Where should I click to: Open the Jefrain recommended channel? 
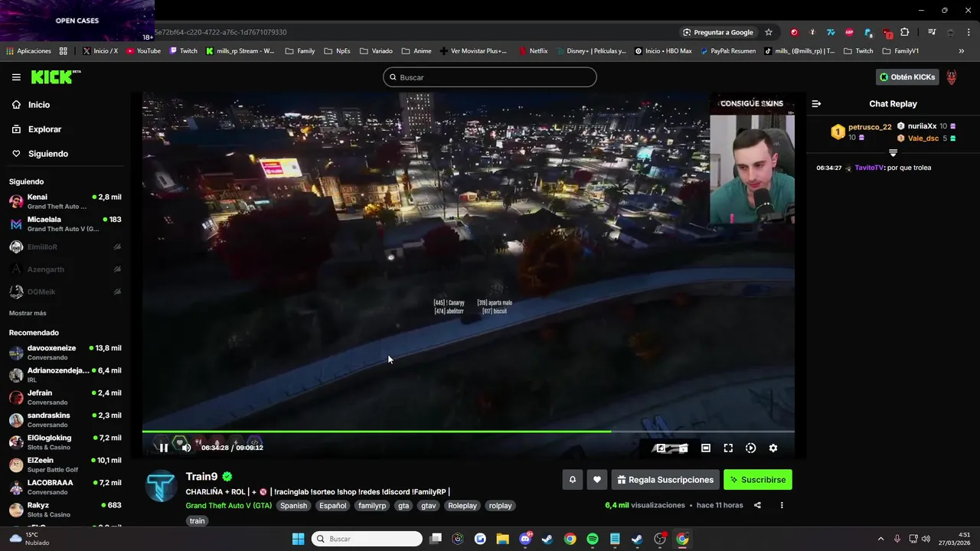[x=65, y=397]
